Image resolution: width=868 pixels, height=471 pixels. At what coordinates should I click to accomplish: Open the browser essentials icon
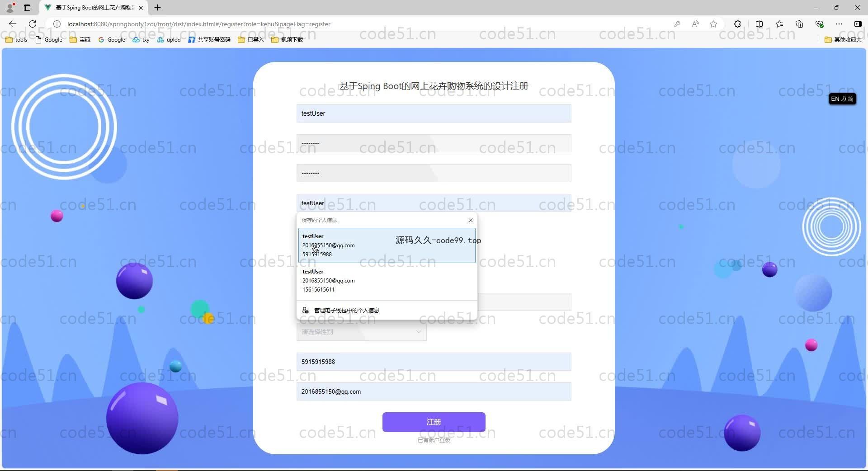tap(819, 24)
